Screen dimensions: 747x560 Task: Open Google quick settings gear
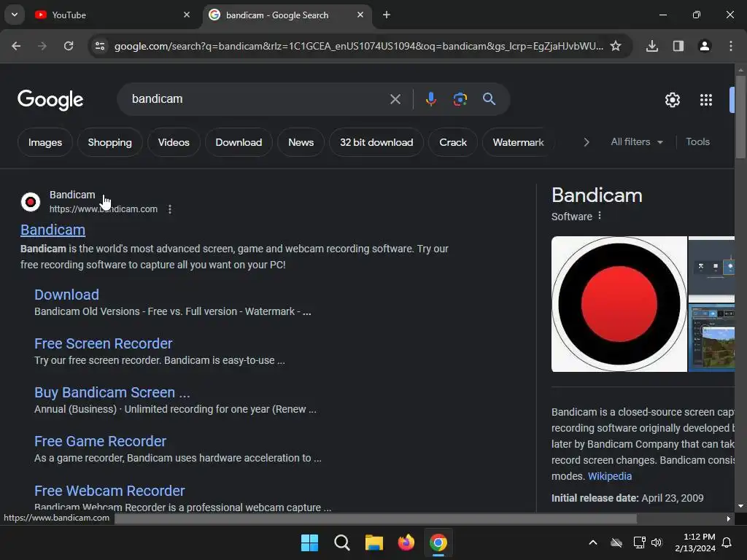tap(672, 100)
